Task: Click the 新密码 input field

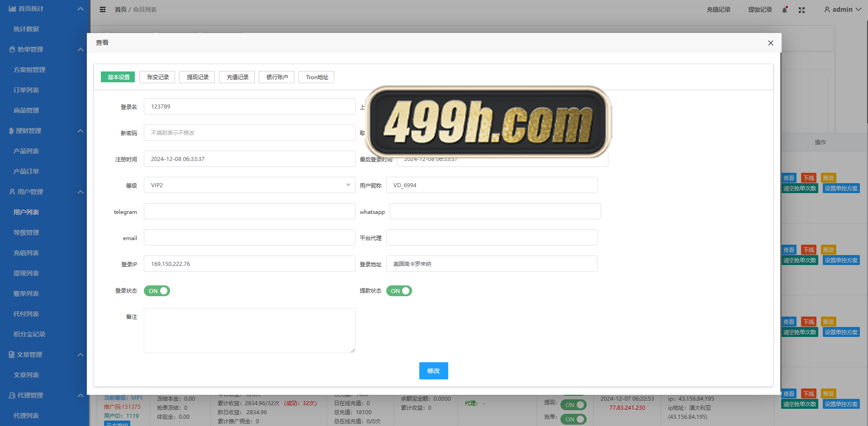Action: pyautogui.click(x=250, y=133)
